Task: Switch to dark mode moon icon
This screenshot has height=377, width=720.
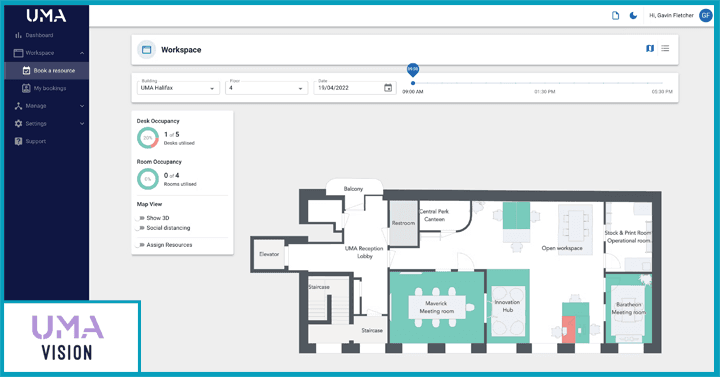Action: point(633,16)
